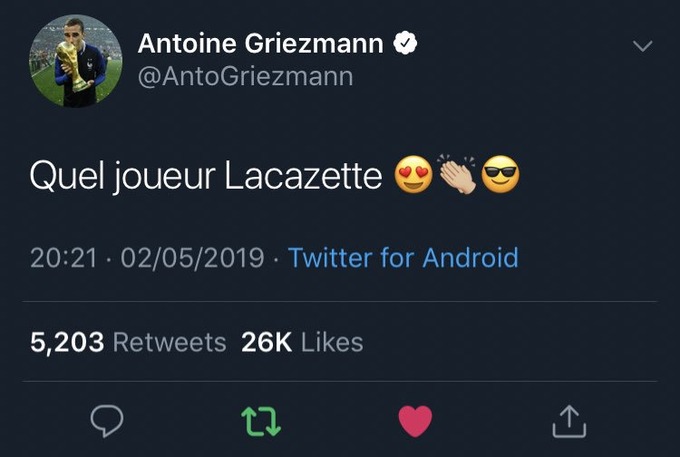
Task: Unlike the tweet via red heart
Action: 415,421
